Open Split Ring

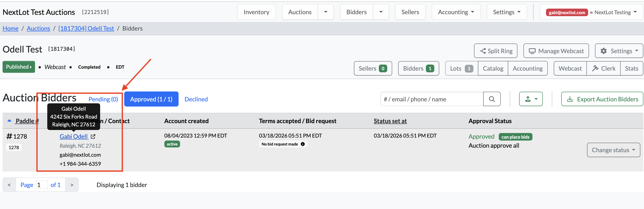point(496,51)
